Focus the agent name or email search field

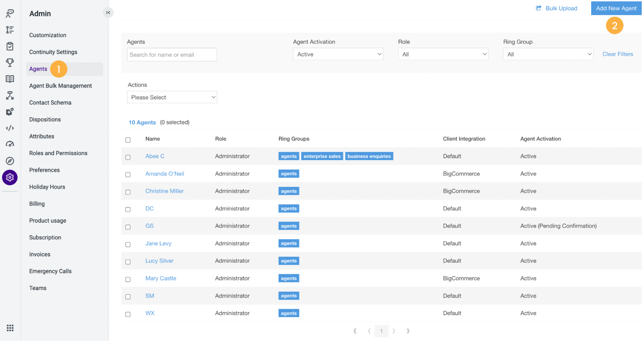(x=172, y=55)
